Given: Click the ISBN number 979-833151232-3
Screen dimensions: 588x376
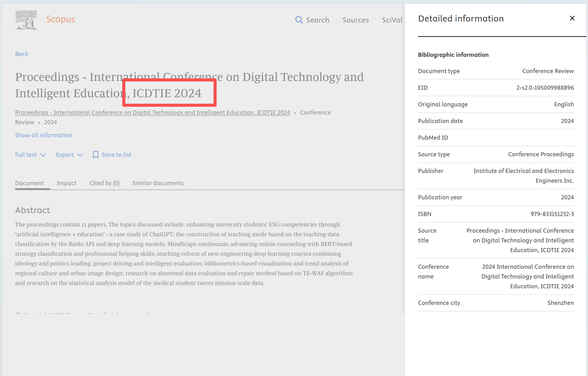Looking at the screenshot, I should (x=552, y=214).
